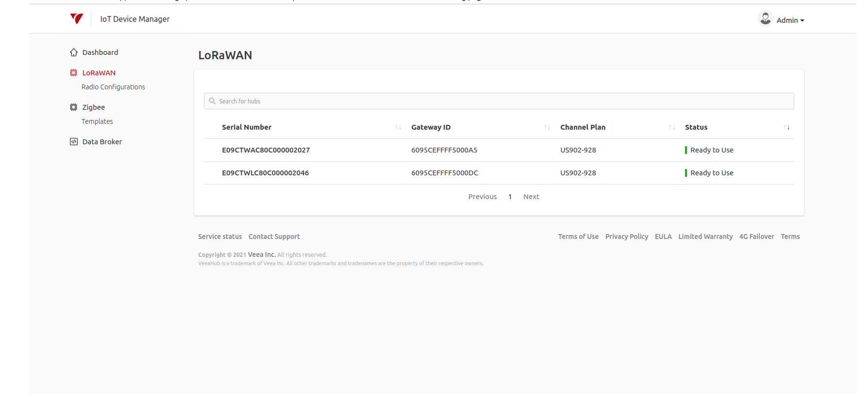868x407 pixels.
Task: Open Privacy Policy link
Action: (627, 237)
